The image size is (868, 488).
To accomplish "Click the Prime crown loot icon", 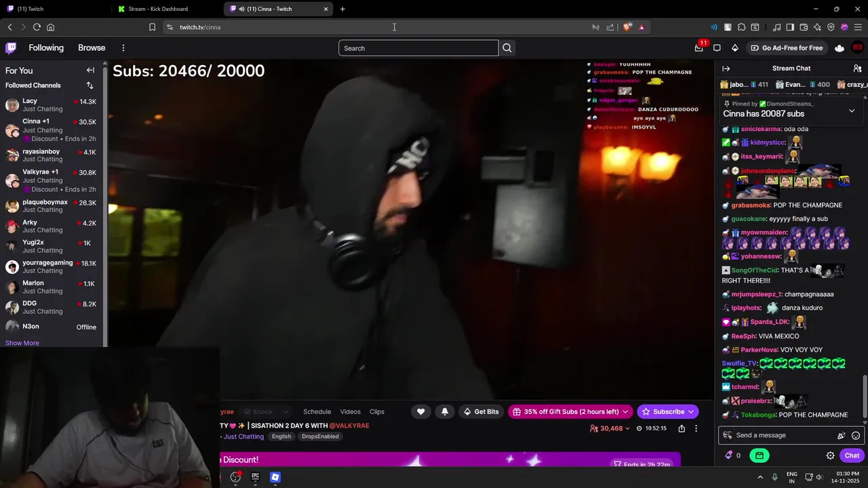I will [x=840, y=48].
